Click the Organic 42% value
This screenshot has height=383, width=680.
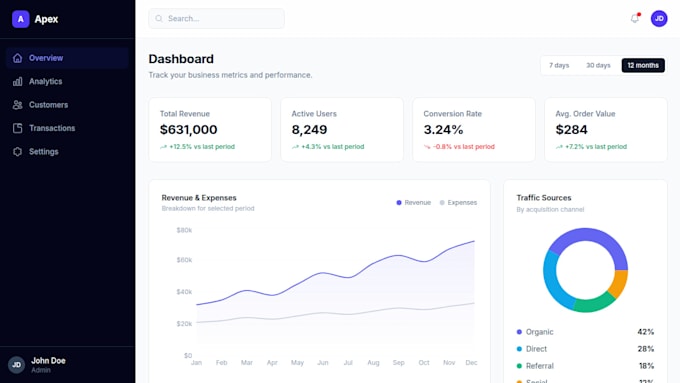coord(646,332)
